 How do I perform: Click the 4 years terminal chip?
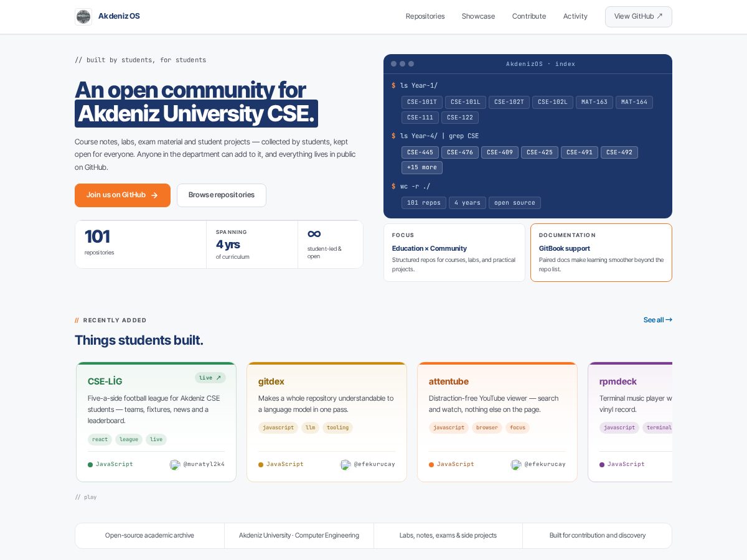point(467,203)
